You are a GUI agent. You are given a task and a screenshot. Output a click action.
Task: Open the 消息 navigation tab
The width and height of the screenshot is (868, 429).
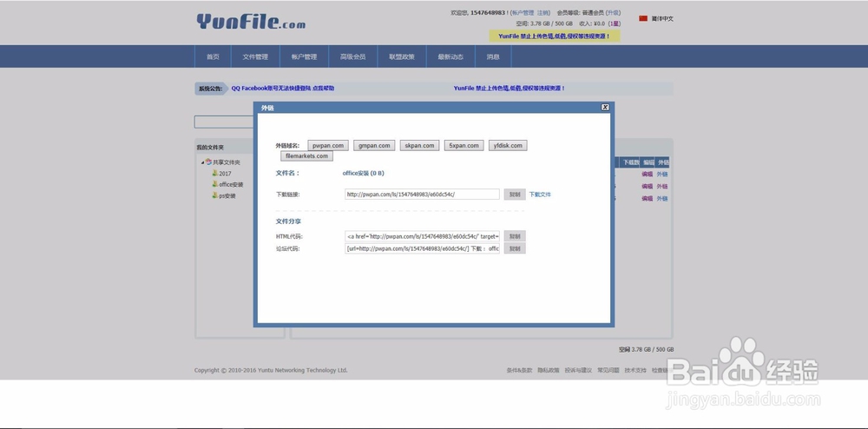tap(493, 56)
